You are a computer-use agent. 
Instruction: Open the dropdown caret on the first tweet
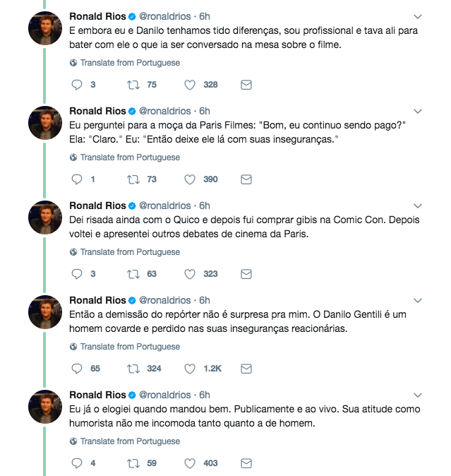[417, 16]
